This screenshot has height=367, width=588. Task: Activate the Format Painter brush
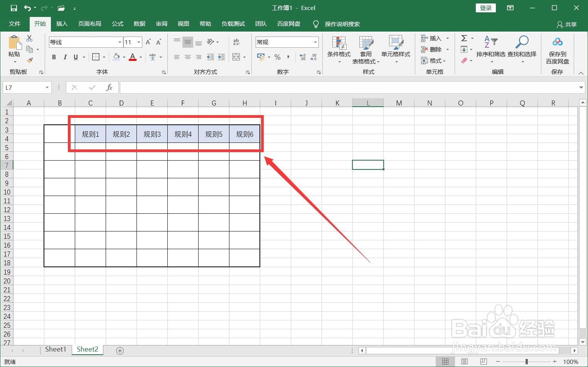(x=30, y=60)
